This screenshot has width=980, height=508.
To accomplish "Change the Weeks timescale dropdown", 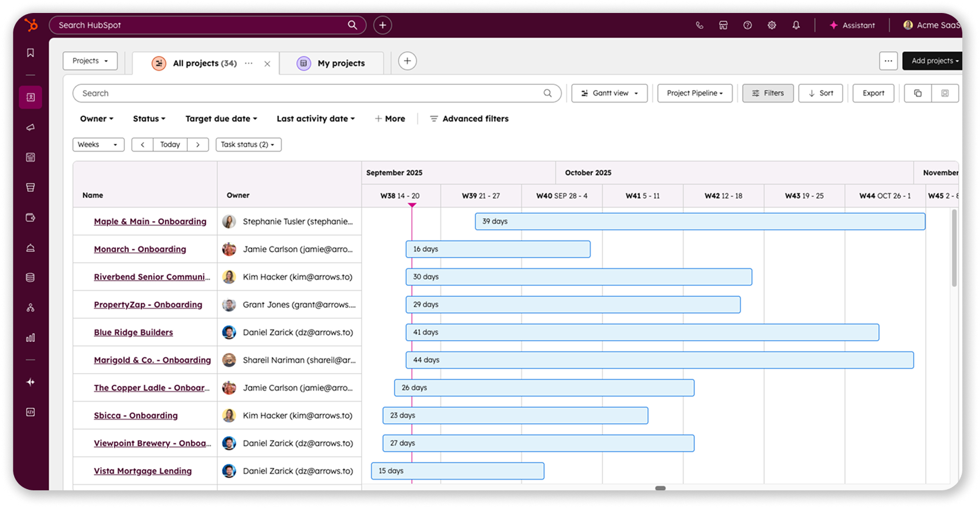I will coord(98,144).
